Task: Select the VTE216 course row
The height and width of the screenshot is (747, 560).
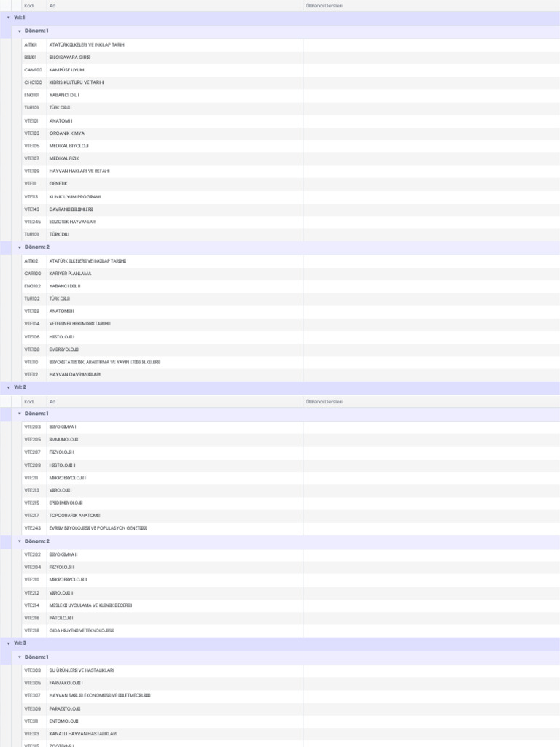Action: (x=290, y=618)
